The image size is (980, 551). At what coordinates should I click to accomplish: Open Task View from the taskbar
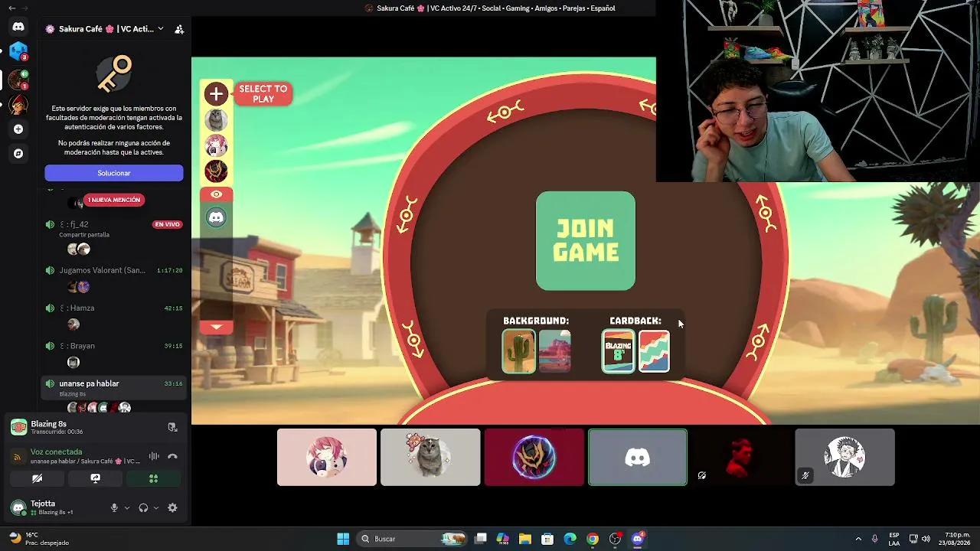click(480, 539)
